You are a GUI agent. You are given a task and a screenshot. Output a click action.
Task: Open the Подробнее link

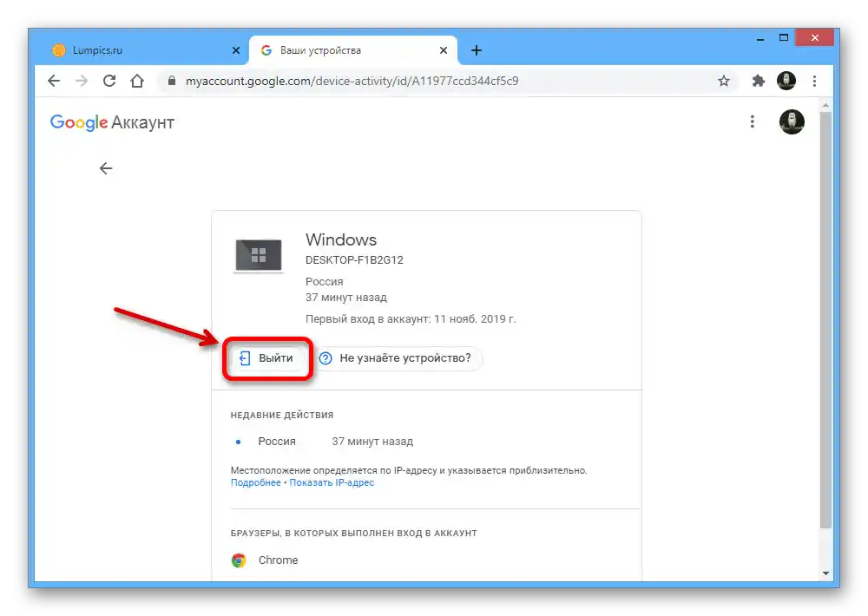coord(256,482)
